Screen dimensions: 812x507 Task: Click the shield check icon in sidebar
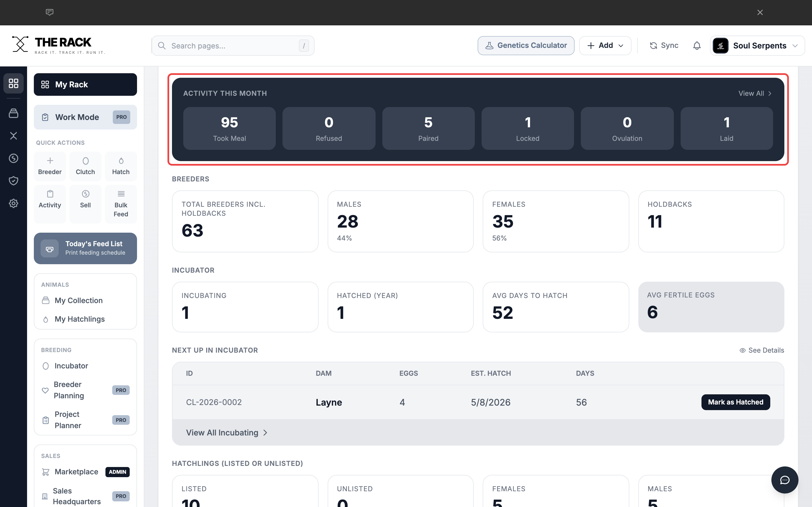14,181
